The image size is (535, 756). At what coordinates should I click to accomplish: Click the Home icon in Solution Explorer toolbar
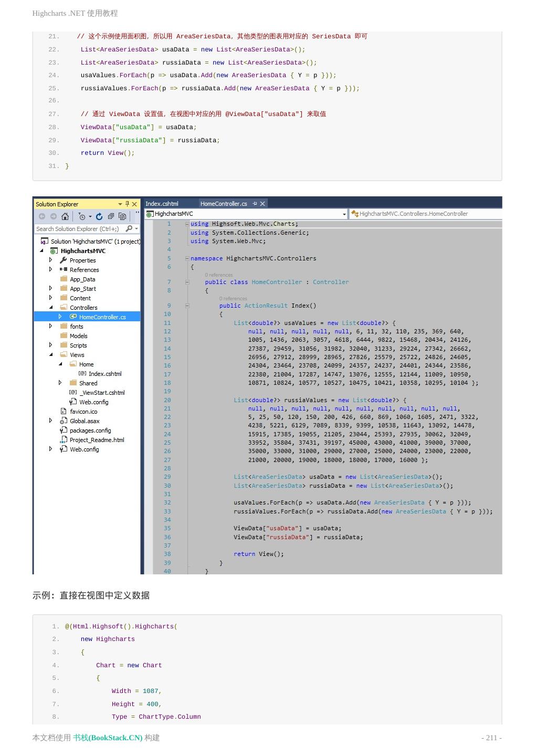point(65,216)
